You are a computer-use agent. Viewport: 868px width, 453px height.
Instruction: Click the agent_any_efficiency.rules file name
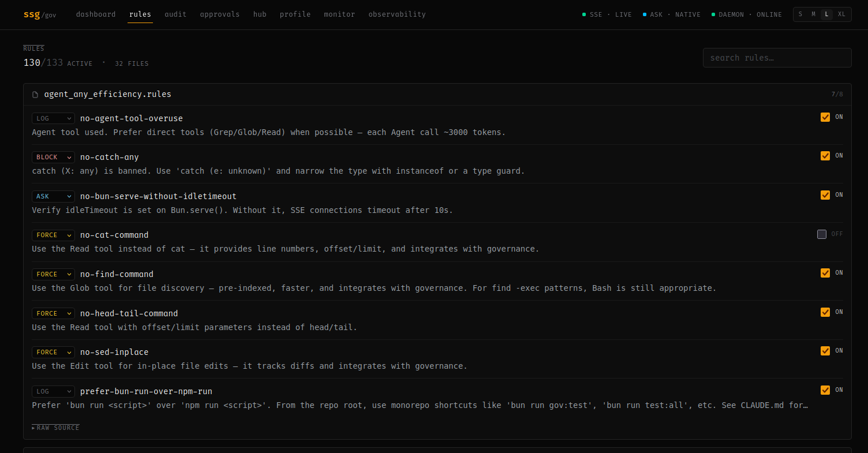coord(108,94)
